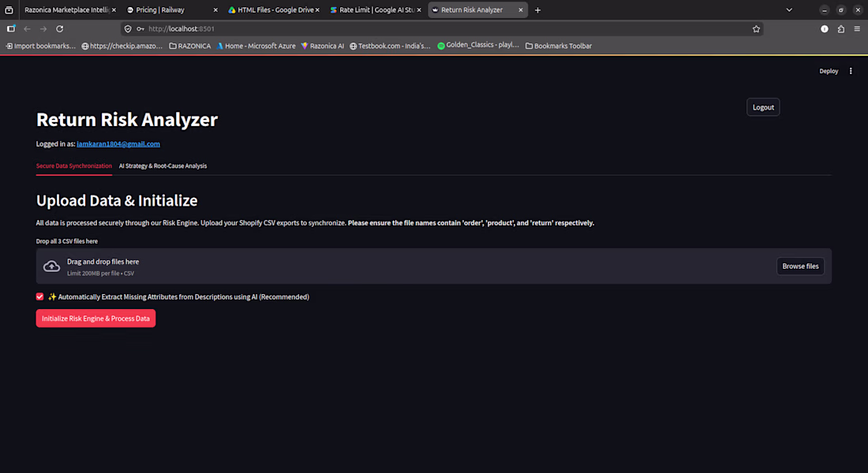This screenshot has height=473, width=868.
Task: Click the Limit 200MB per file • CSV text
Action: 101,274
